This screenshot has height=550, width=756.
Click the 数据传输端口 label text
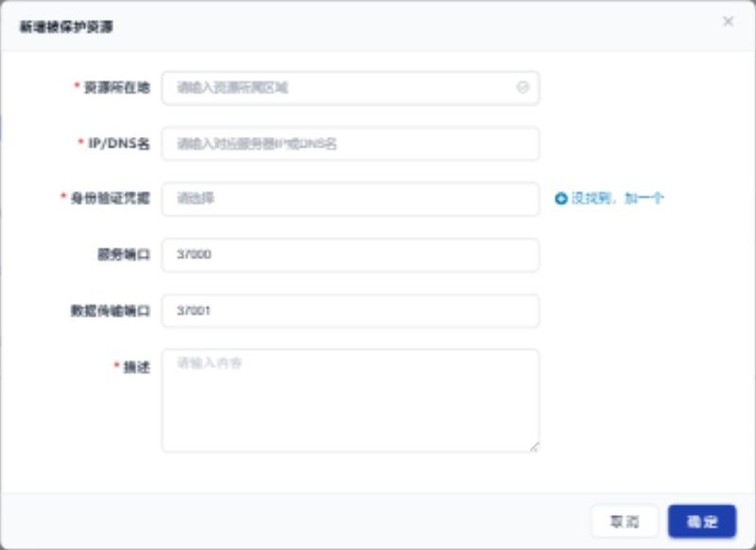point(111,310)
